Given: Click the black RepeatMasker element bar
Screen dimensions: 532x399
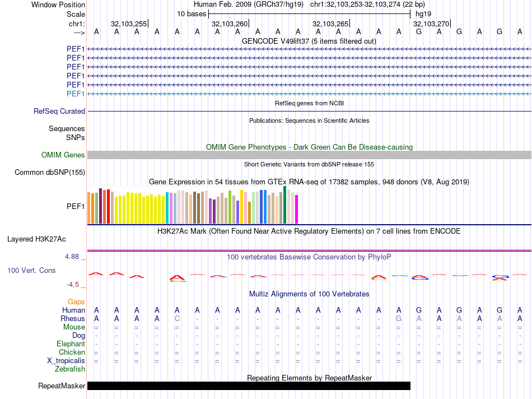Looking at the screenshot, I should point(249,386).
